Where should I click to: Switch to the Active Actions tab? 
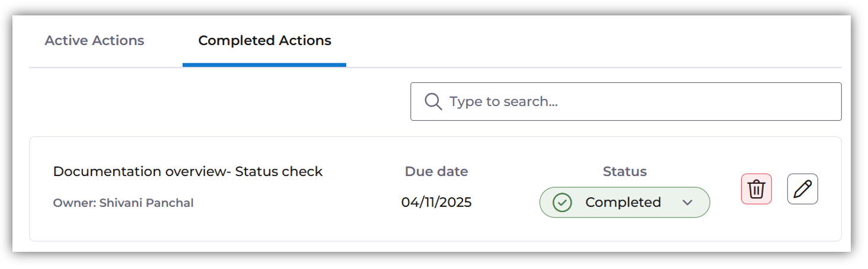point(94,41)
